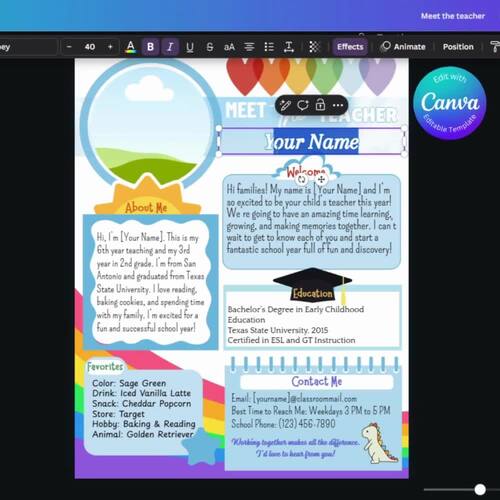Click the Best Time to Reach Me line

(311, 411)
